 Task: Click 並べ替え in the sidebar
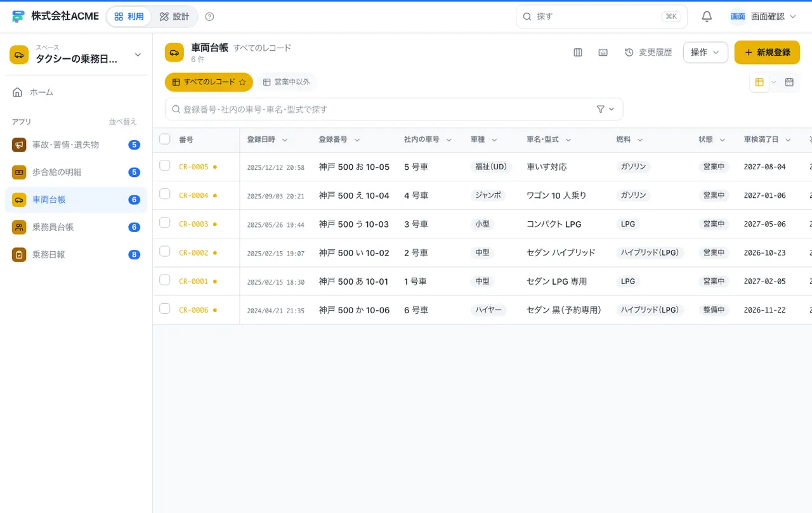122,122
